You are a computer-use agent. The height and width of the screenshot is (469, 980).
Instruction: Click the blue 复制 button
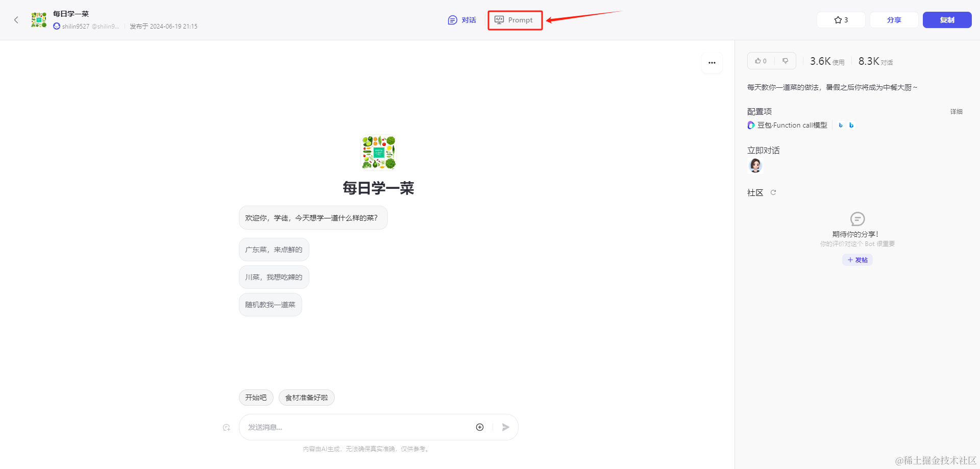(947, 20)
